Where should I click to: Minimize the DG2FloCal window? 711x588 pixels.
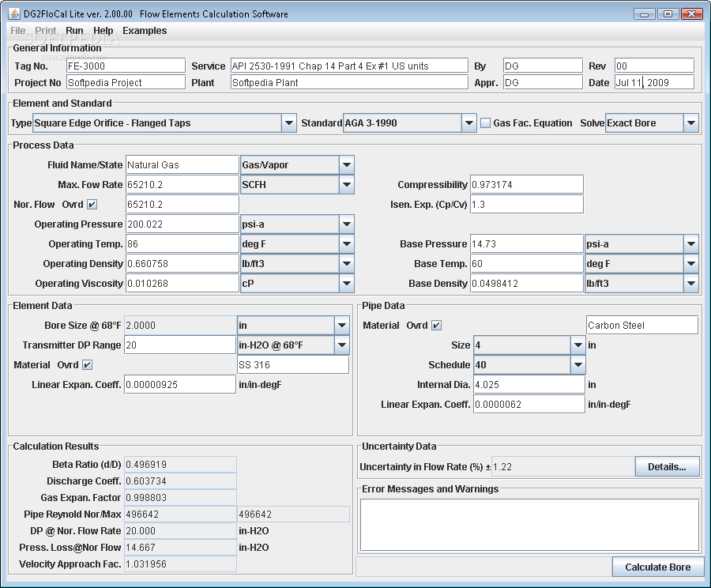coord(644,14)
